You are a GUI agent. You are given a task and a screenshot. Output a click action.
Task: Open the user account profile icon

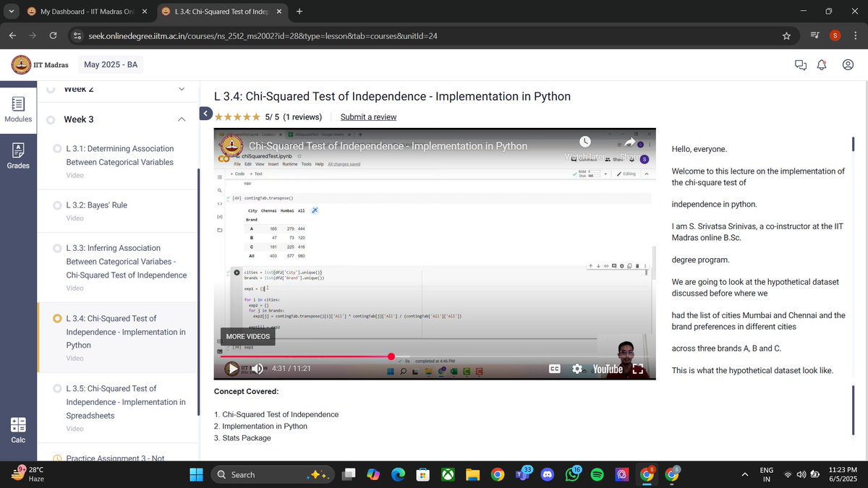[848, 65]
